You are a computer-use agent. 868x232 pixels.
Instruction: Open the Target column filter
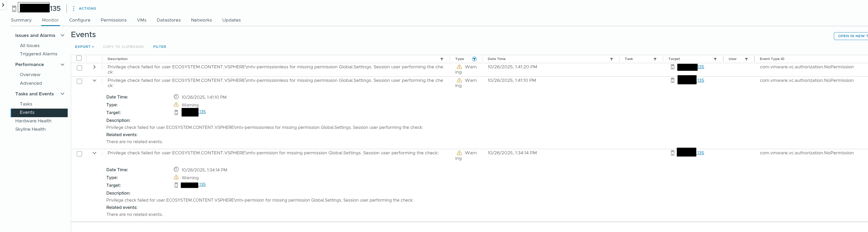click(x=715, y=59)
